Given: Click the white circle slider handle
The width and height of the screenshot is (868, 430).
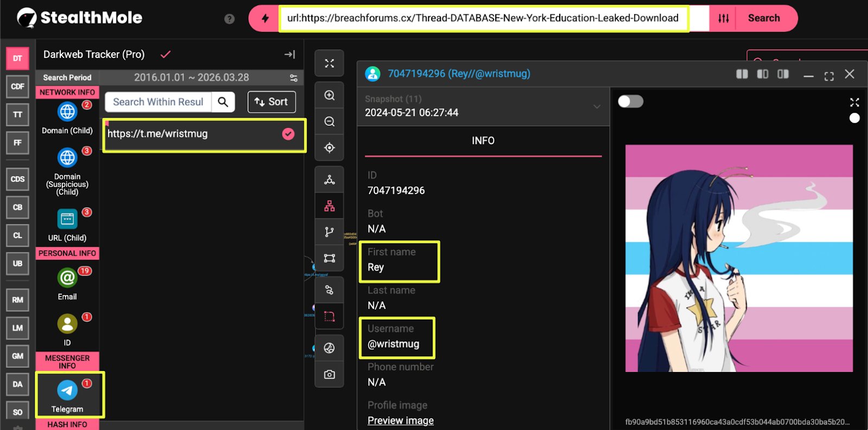Looking at the screenshot, I should (854, 118).
